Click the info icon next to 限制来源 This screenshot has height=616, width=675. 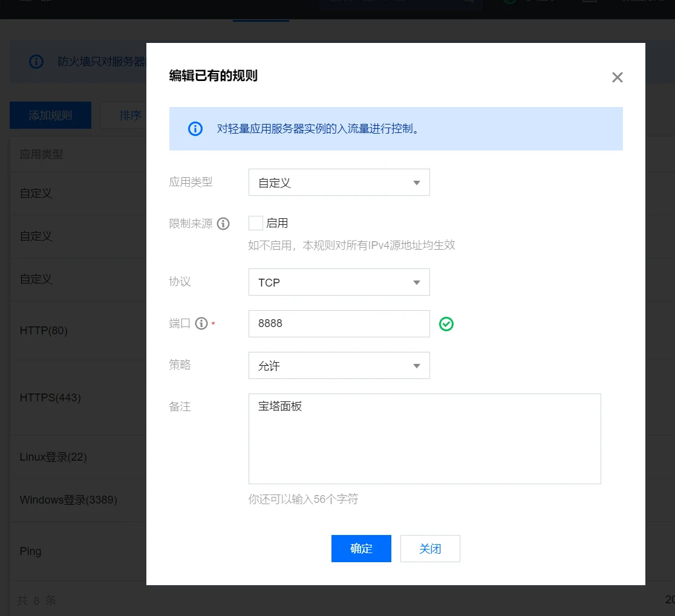pyautogui.click(x=223, y=224)
